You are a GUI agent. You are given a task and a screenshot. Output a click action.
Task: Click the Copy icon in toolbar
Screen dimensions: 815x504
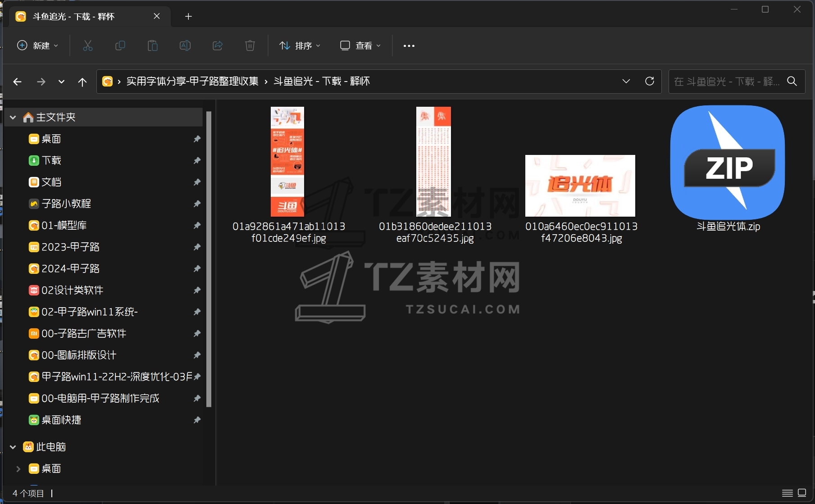click(x=120, y=45)
